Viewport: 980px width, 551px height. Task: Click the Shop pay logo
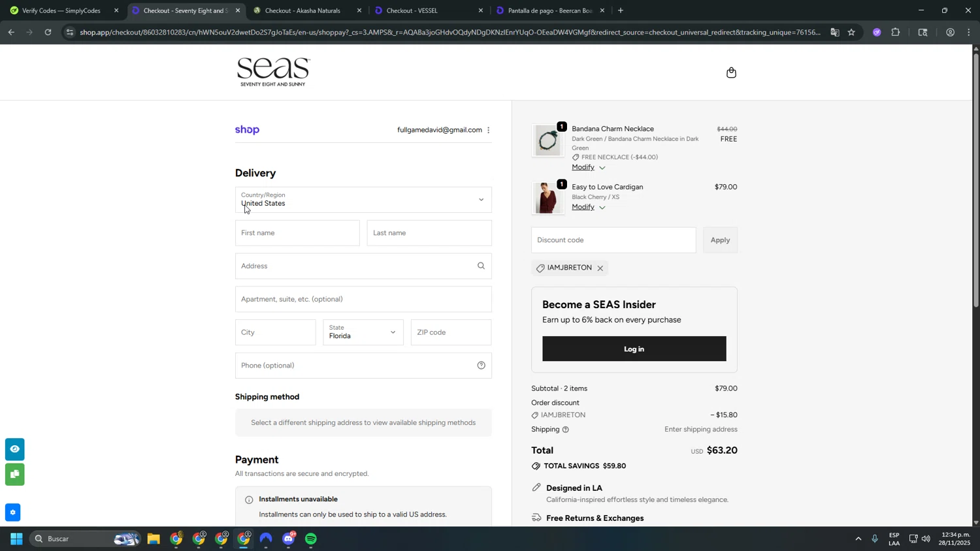click(x=247, y=130)
